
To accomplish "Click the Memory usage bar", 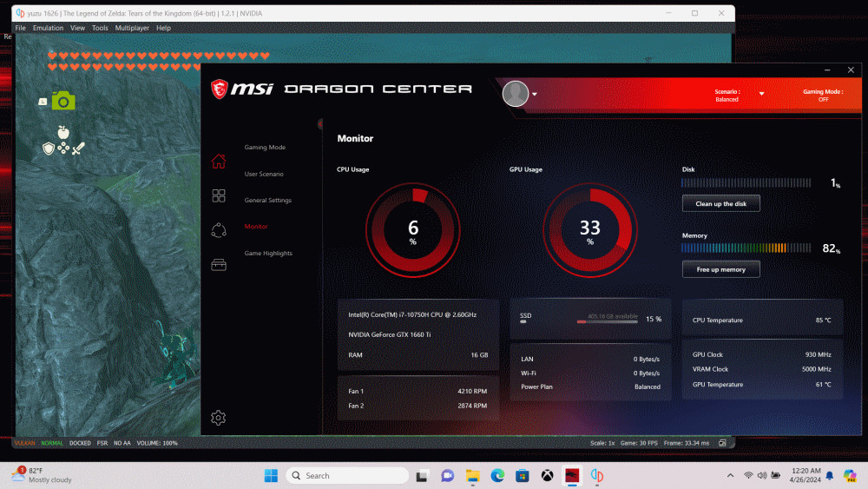I will [746, 248].
